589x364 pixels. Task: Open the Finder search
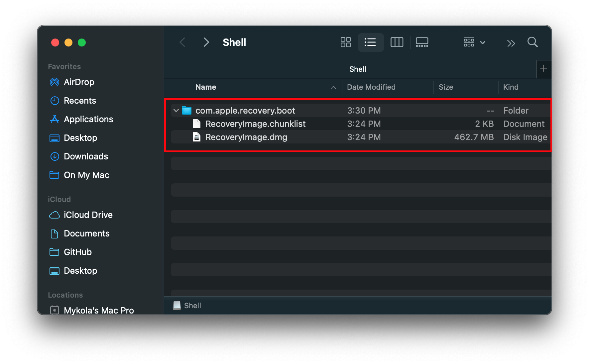532,42
